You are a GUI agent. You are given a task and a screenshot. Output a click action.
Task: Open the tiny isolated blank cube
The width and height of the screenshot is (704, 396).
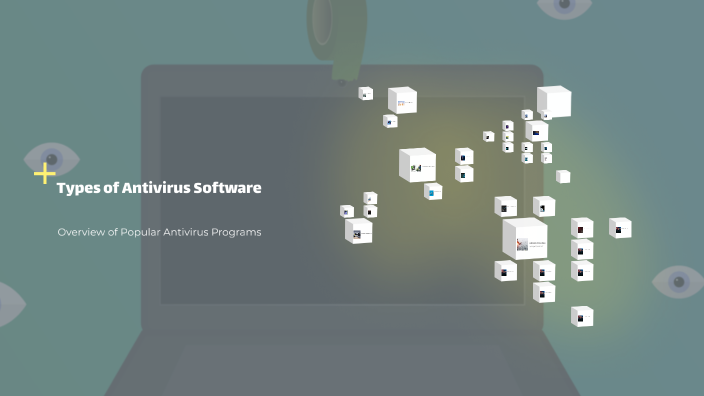(563, 176)
